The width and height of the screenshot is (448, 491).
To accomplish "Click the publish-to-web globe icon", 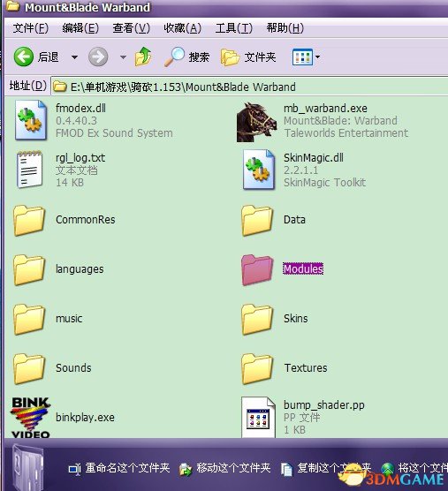I will (x=388, y=469).
